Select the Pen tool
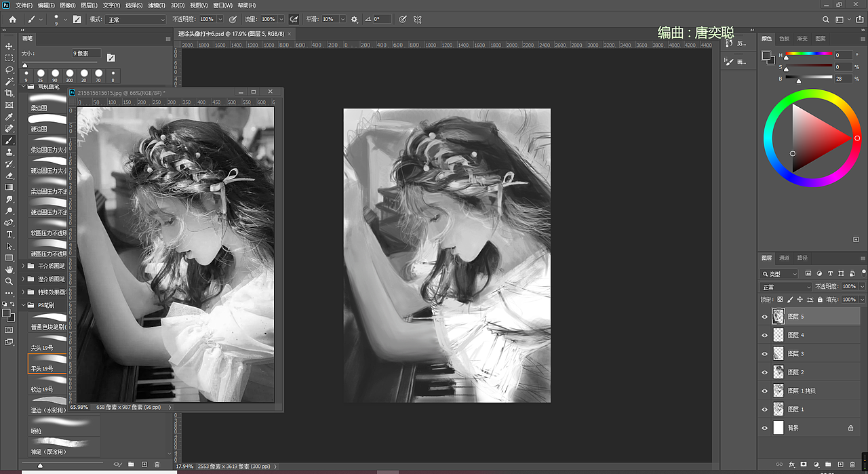The image size is (868, 474). (x=9, y=222)
